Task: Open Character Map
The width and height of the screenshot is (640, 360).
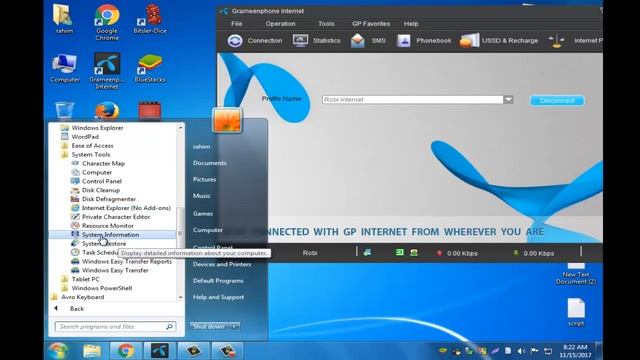Action: click(103, 163)
